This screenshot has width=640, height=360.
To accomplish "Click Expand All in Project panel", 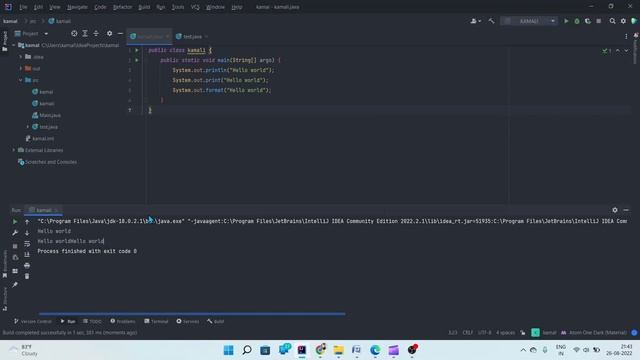I will pyautogui.click(x=85, y=33).
